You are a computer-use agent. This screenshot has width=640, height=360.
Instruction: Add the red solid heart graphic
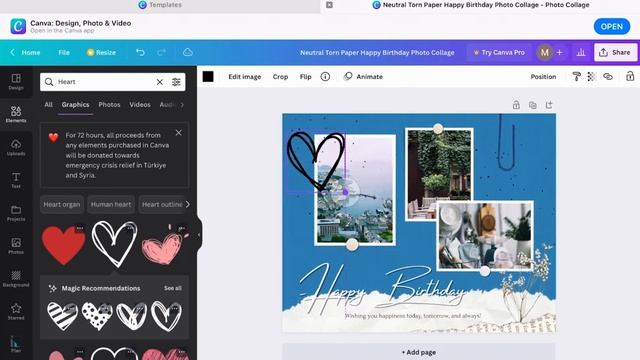click(63, 245)
